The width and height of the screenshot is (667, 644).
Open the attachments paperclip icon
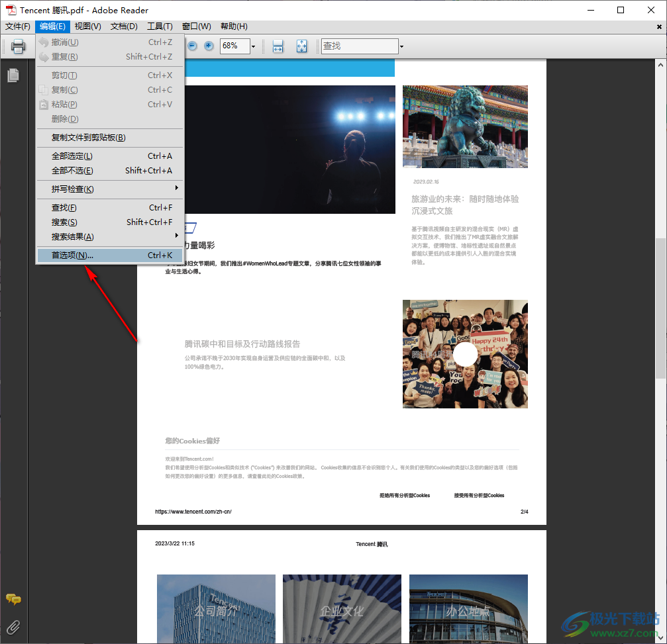13,627
